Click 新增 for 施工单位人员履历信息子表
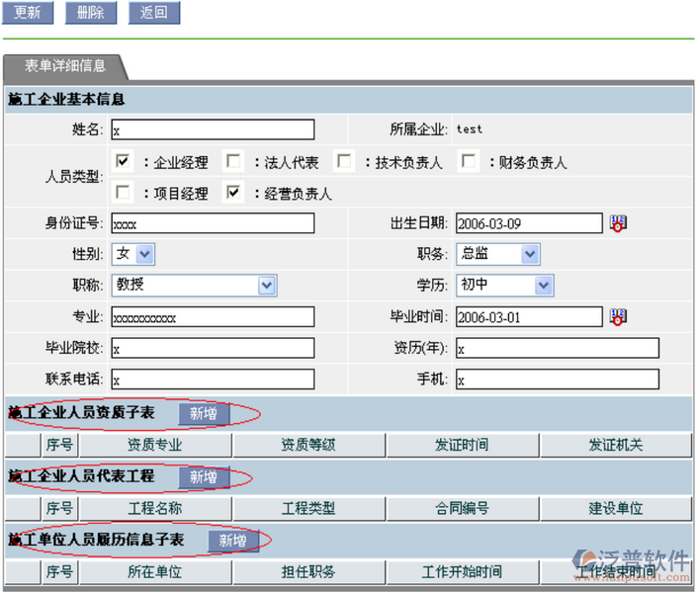This screenshot has height=593, width=700. pyautogui.click(x=232, y=541)
